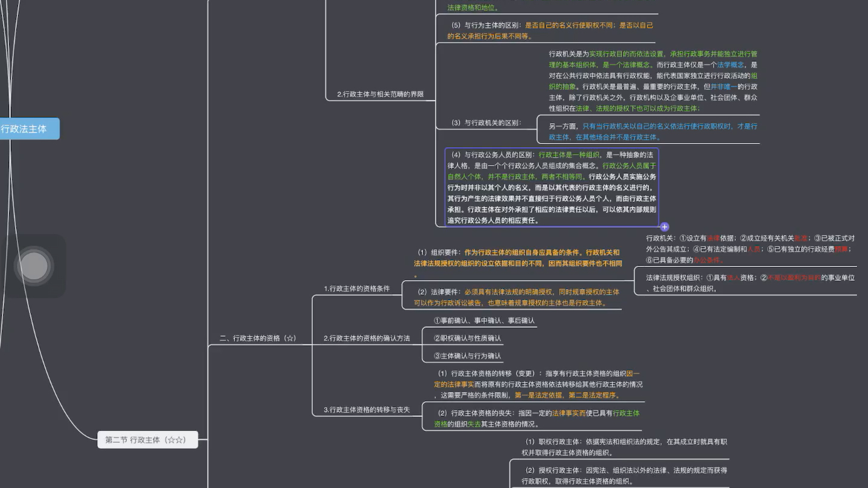Click paragraph starting 另一方面，只有当行政机关
This screenshot has width=868, height=488.
click(x=653, y=132)
